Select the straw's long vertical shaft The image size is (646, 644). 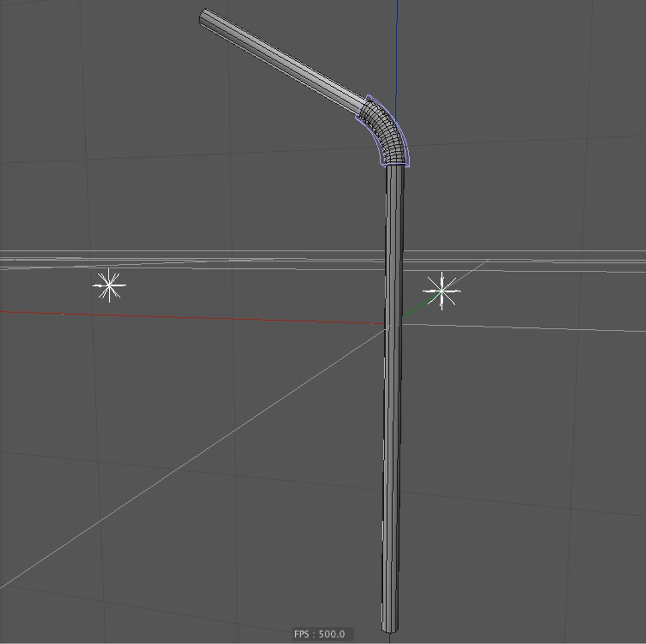(x=392, y=398)
